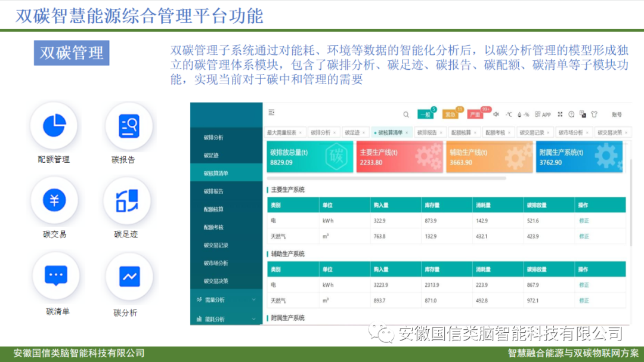Screen dimensions: 644x362
Task: Switch to the 碳排报告 tab
Action: [x=427, y=132]
